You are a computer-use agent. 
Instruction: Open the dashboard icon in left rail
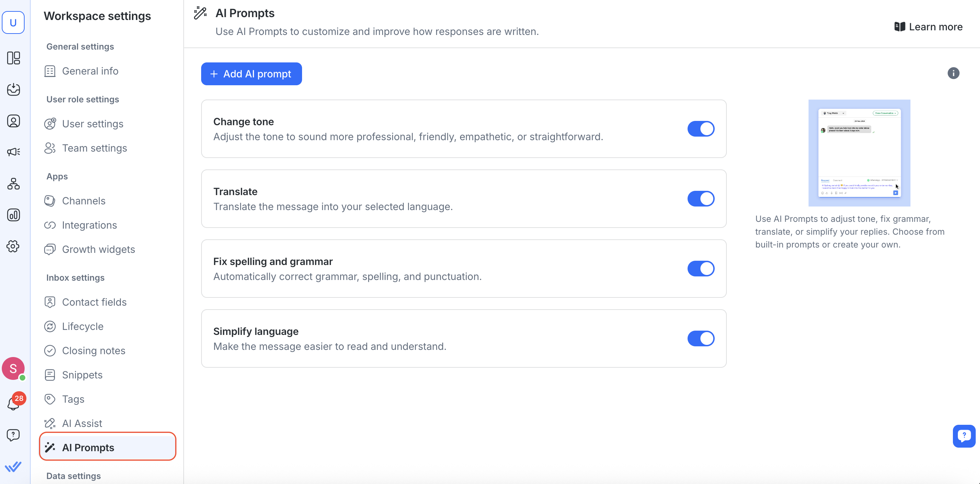click(13, 58)
